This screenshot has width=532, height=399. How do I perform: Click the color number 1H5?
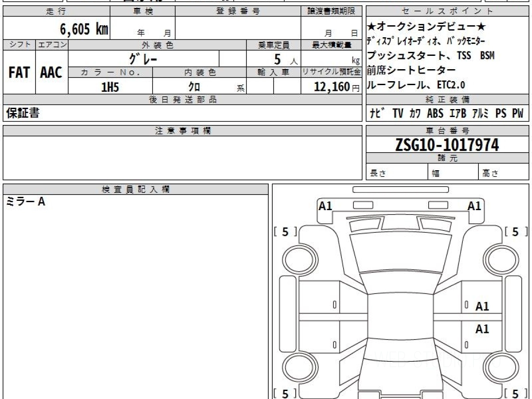(x=110, y=87)
